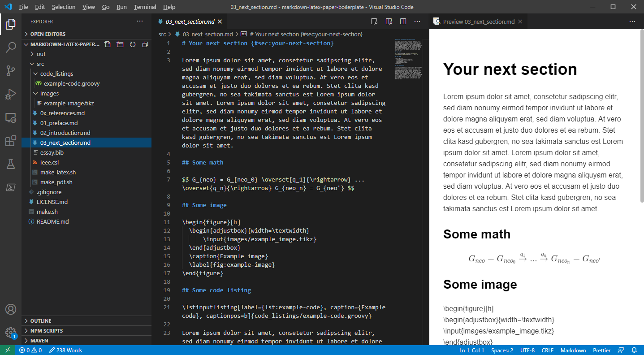Open the Explorer view in activity bar

(11, 24)
